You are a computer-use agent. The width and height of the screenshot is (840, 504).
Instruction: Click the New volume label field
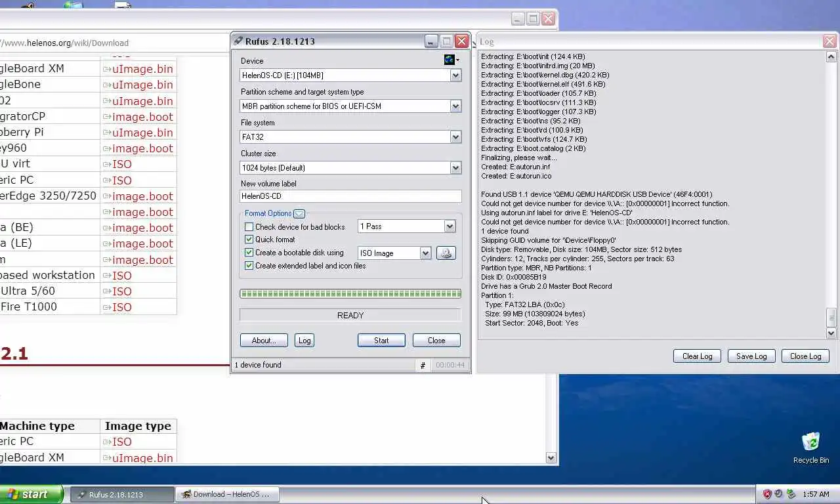click(x=350, y=196)
